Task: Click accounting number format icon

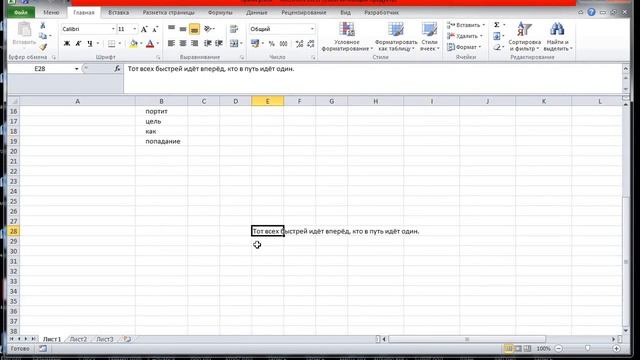Action: click(255, 43)
